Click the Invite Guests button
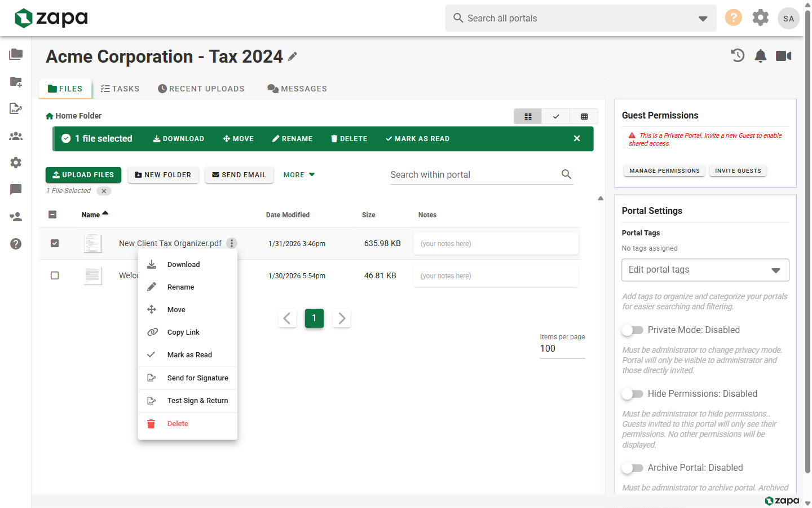 pos(738,170)
